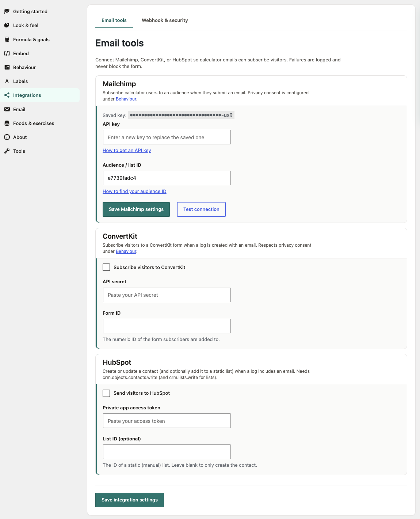Go to the Labels page
The width and height of the screenshot is (420, 519).
[40, 81]
